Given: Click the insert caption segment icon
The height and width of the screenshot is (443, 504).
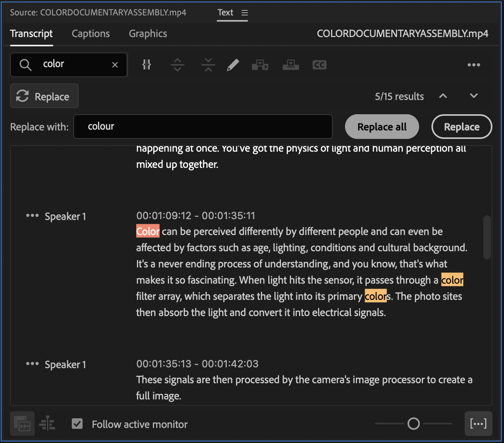Looking at the screenshot, I should pyautogui.click(x=291, y=64).
